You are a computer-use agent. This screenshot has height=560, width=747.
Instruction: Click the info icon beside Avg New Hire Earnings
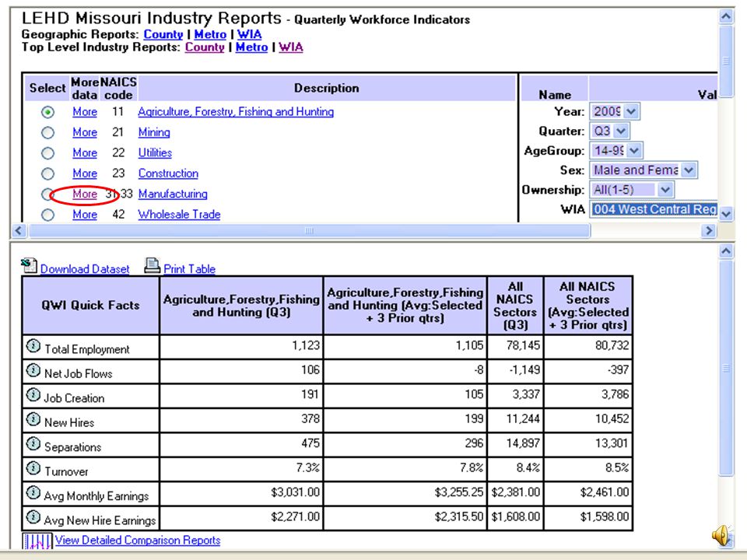coord(33,517)
